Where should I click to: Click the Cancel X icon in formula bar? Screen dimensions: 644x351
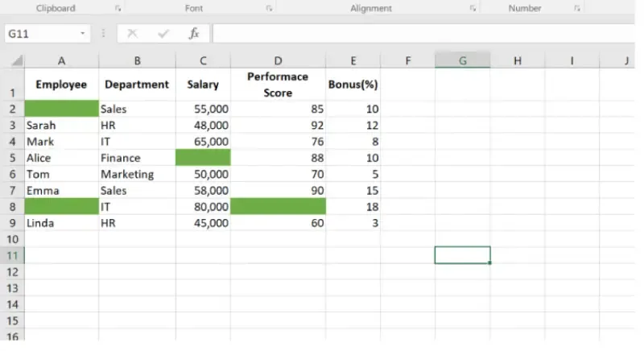coord(133,34)
